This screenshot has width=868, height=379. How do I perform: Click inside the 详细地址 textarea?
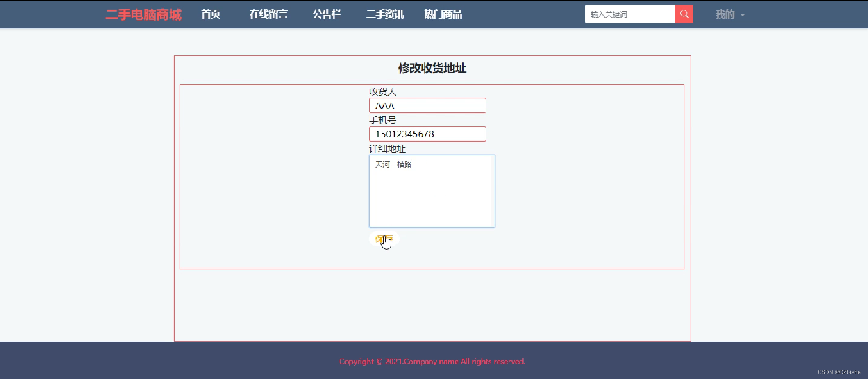coord(432,191)
